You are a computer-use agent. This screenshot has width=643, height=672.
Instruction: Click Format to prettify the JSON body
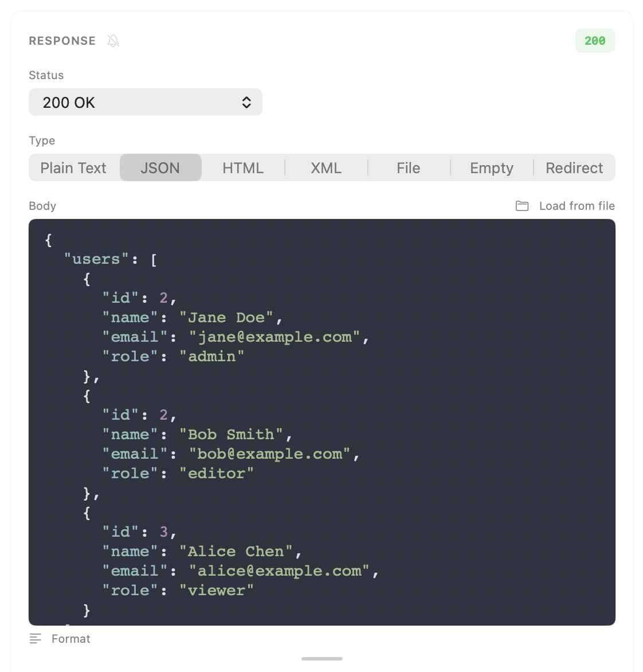70,638
